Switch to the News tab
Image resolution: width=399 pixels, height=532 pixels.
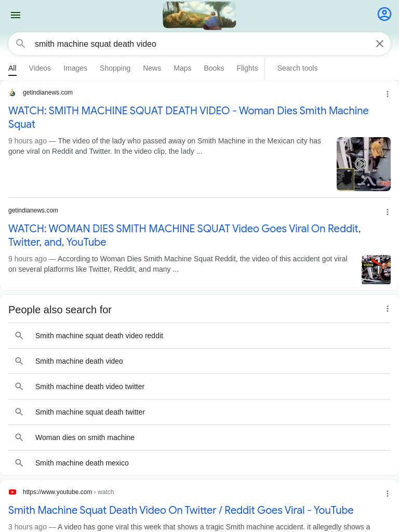pos(152,68)
